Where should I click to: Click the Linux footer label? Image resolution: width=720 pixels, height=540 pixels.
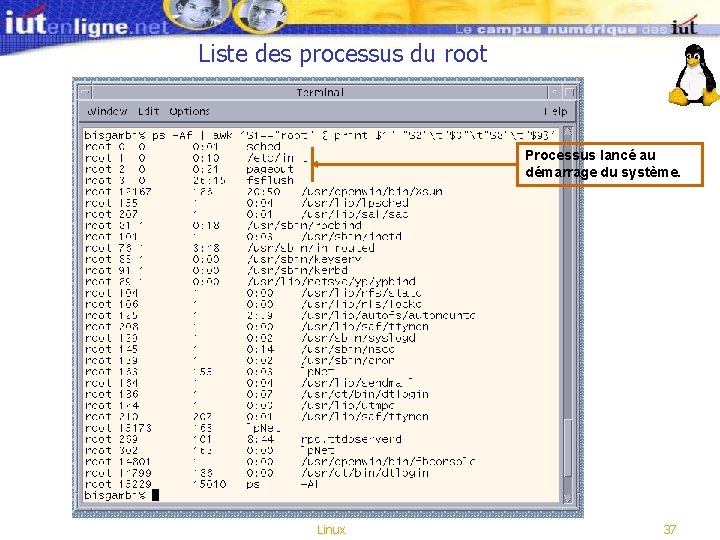[x=331, y=529]
